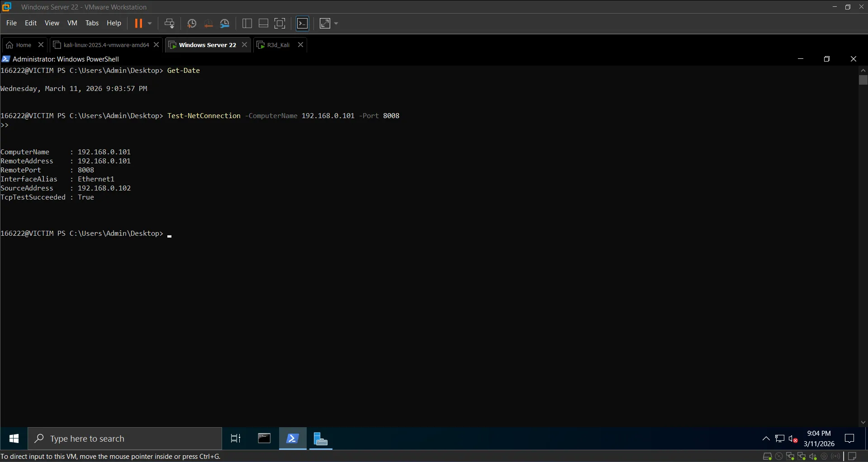Open the Tabs menu
This screenshot has height=462, width=868.
[92, 23]
